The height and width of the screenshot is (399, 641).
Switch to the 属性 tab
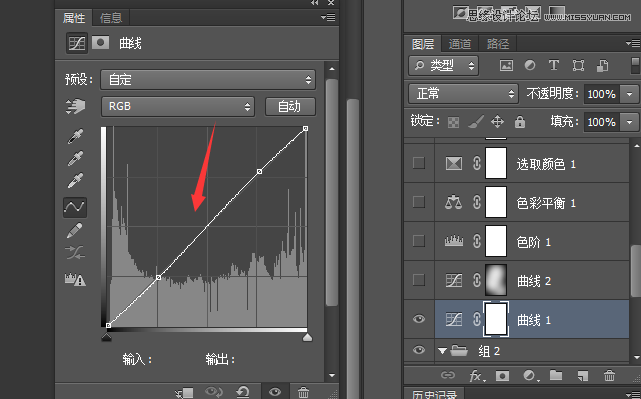tap(74, 18)
